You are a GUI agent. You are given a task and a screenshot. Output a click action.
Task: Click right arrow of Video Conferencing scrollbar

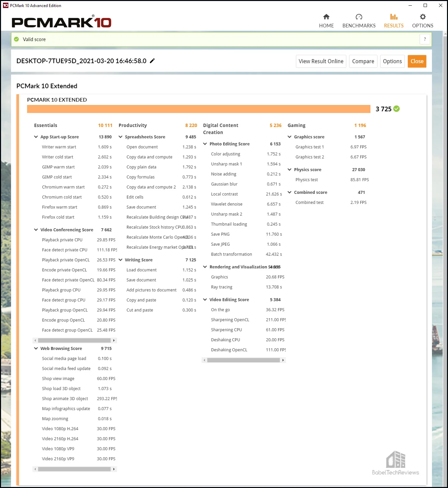[x=114, y=340]
